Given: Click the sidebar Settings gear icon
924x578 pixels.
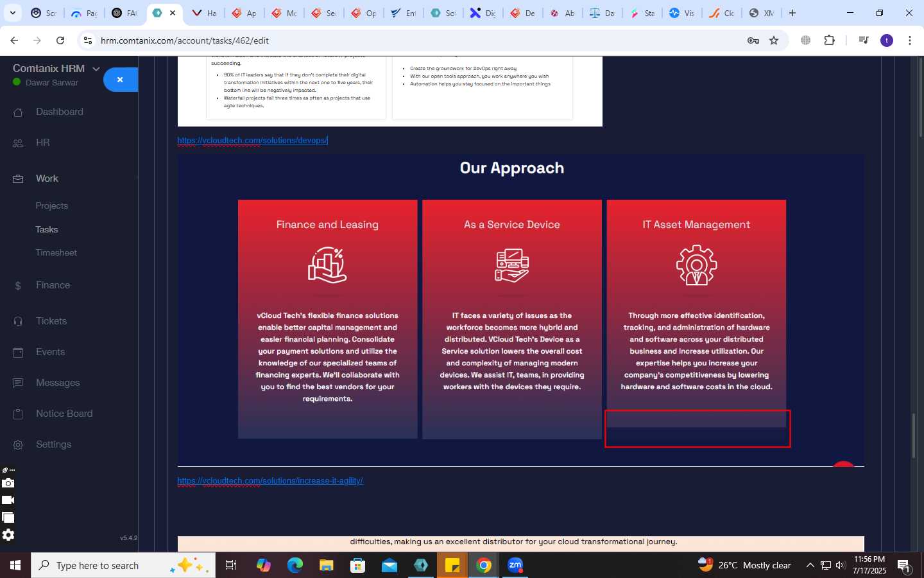Looking at the screenshot, I should [x=18, y=445].
